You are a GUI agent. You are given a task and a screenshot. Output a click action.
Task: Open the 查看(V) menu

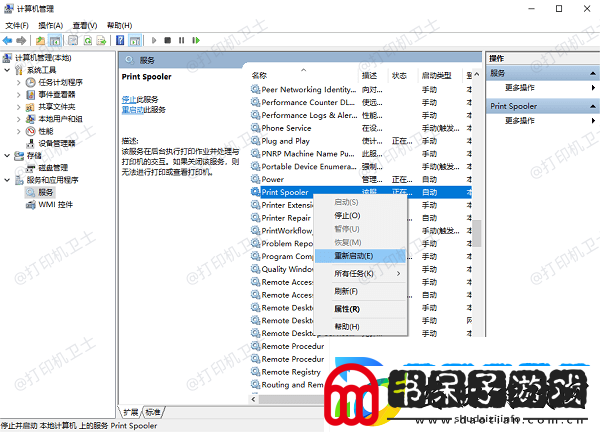[85, 26]
